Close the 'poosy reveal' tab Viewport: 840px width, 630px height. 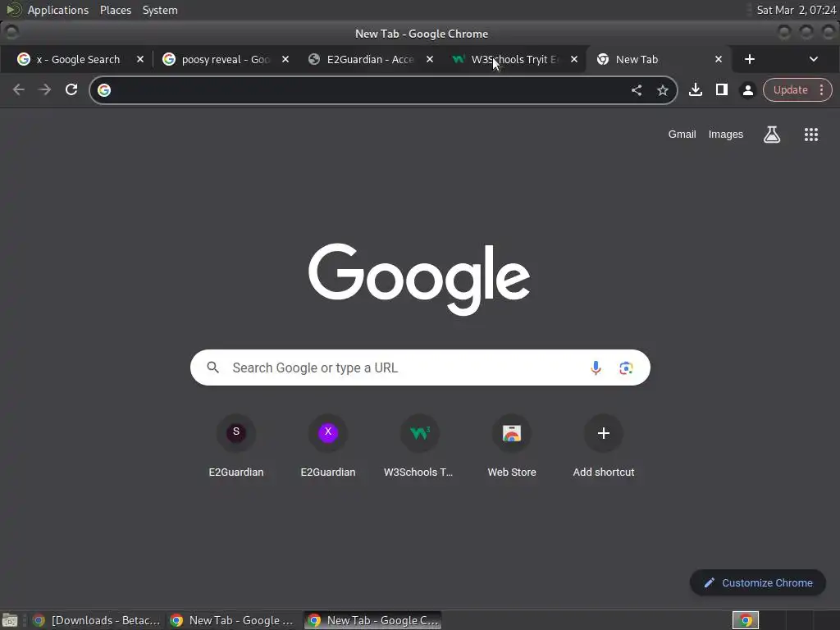click(x=285, y=59)
